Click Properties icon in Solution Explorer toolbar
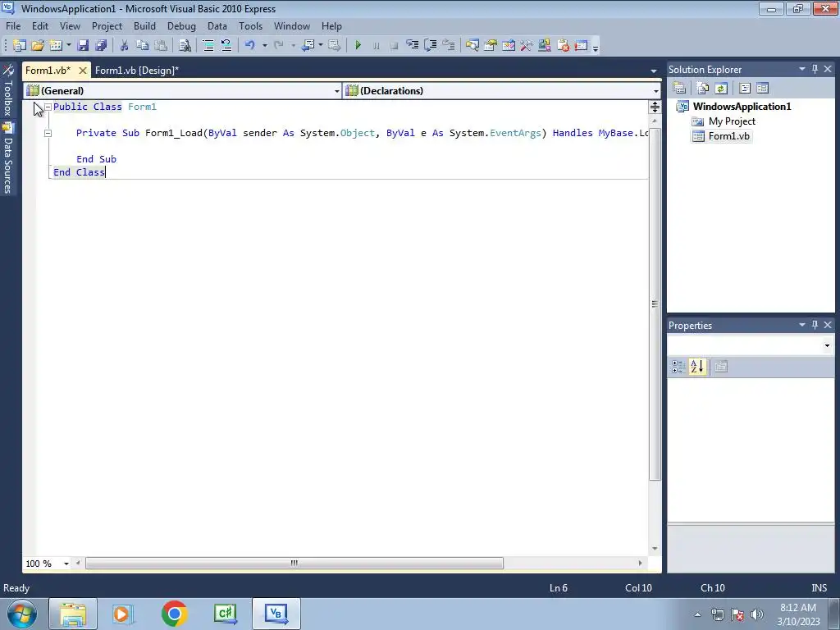Viewport: 840px width, 630px height. coord(679,89)
